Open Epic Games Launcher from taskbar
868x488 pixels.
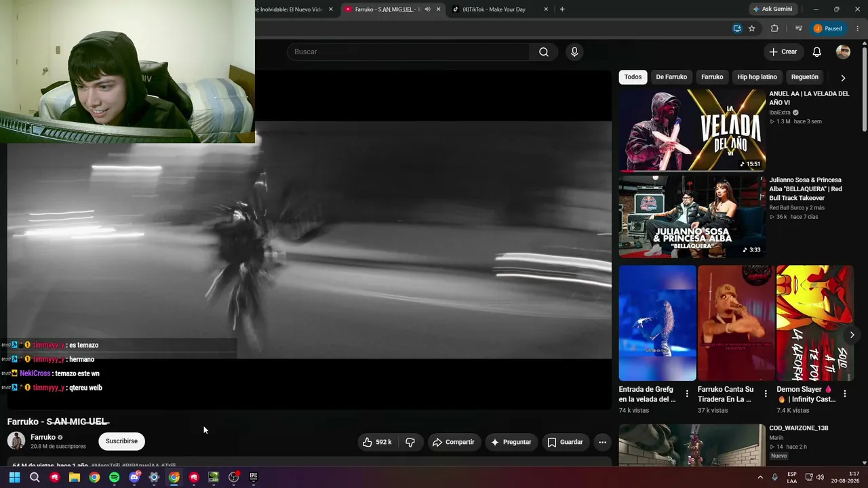pos(254,477)
